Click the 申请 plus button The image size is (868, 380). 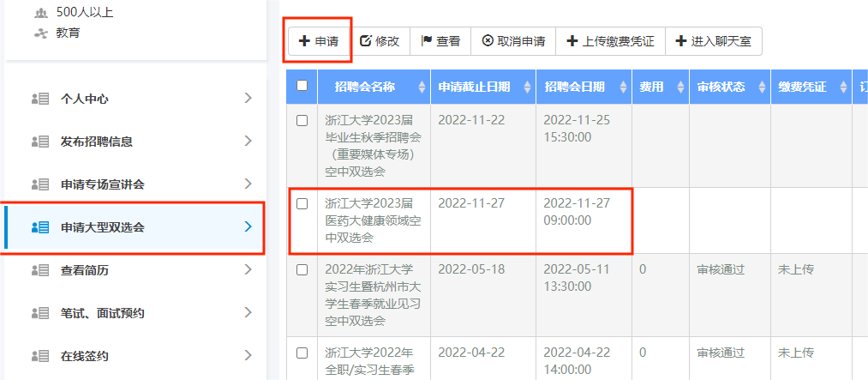click(318, 41)
